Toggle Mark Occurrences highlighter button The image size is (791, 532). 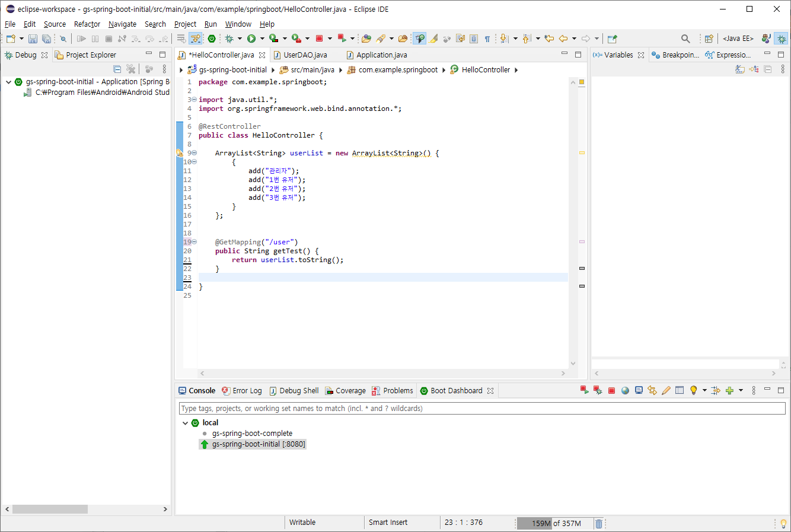[x=433, y=39]
